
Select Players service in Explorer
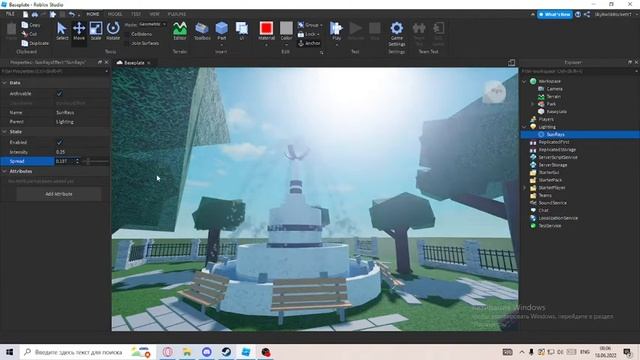tap(546, 119)
